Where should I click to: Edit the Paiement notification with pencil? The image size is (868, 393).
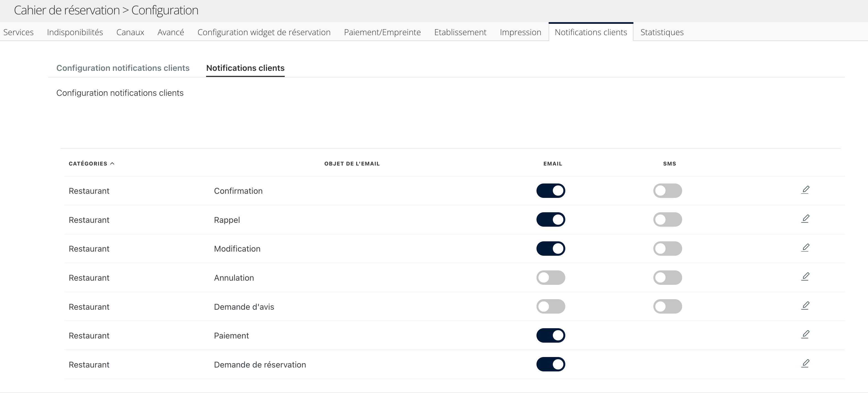pyautogui.click(x=805, y=335)
